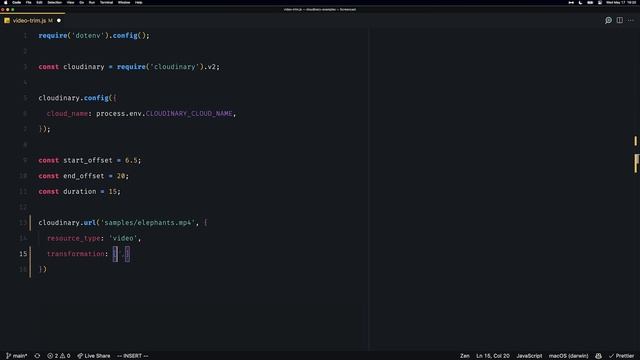This screenshot has width=640, height=360.
Task: Click the value 6.5 on line 9
Action: point(131,160)
